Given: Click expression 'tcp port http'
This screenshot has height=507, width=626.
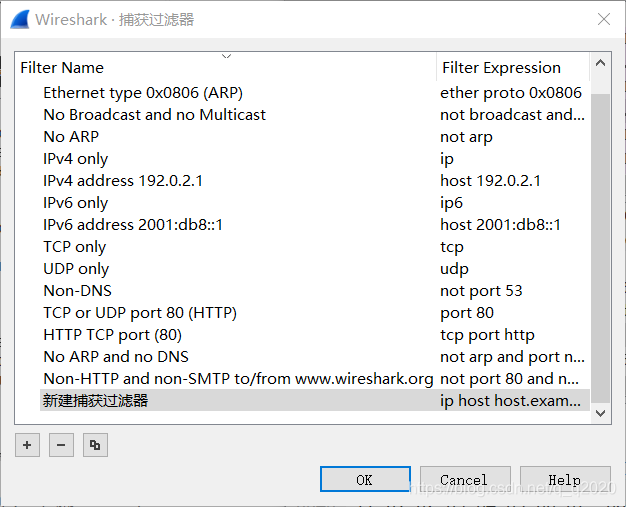Looking at the screenshot, I should click(x=487, y=334).
